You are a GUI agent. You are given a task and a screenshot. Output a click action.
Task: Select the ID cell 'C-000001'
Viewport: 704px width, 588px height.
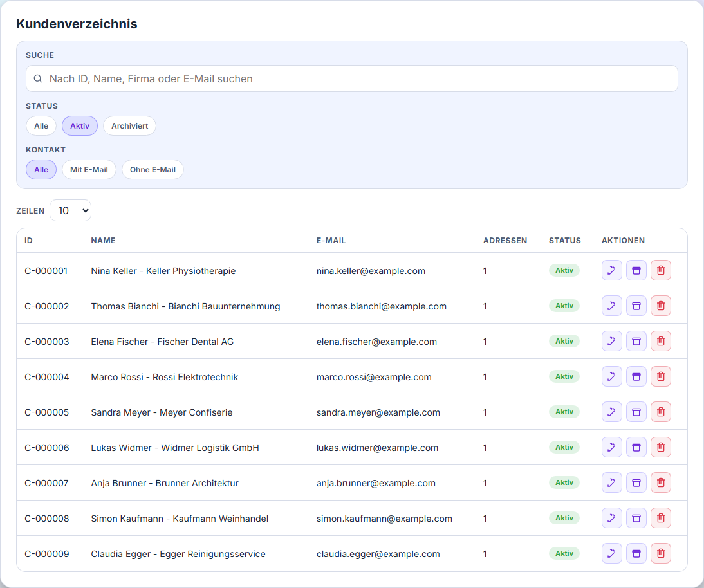pyautogui.click(x=46, y=271)
